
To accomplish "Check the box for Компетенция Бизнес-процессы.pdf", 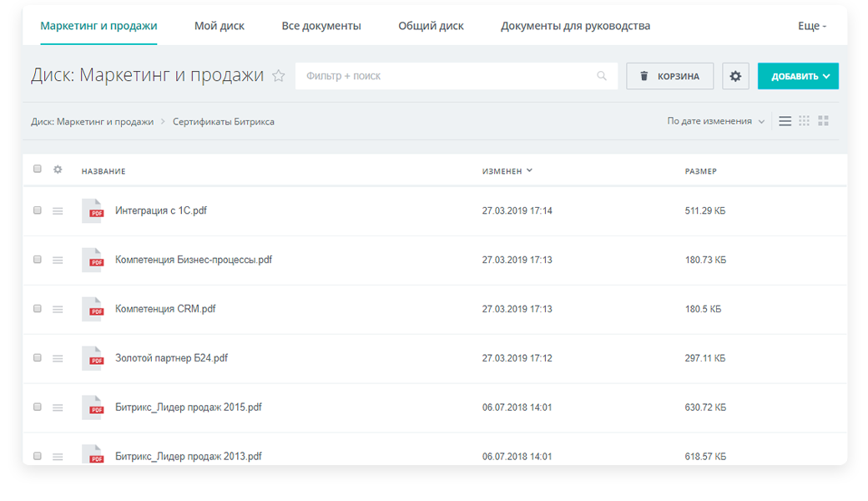I will coord(37,260).
